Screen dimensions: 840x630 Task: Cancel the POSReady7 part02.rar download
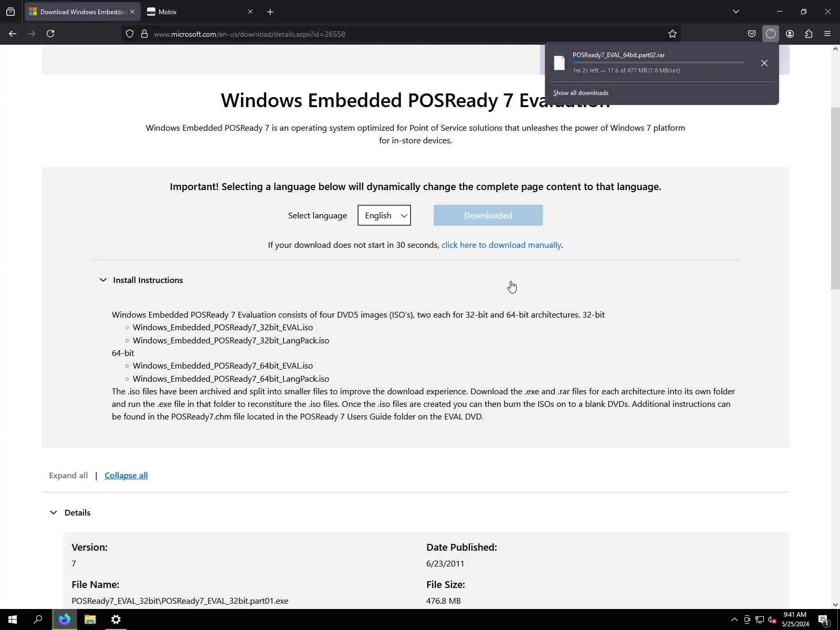point(764,63)
